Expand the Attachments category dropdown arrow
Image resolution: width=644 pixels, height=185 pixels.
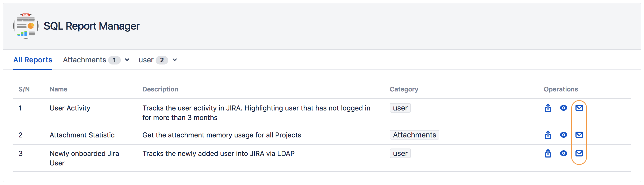pyautogui.click(x=127, y=60)
